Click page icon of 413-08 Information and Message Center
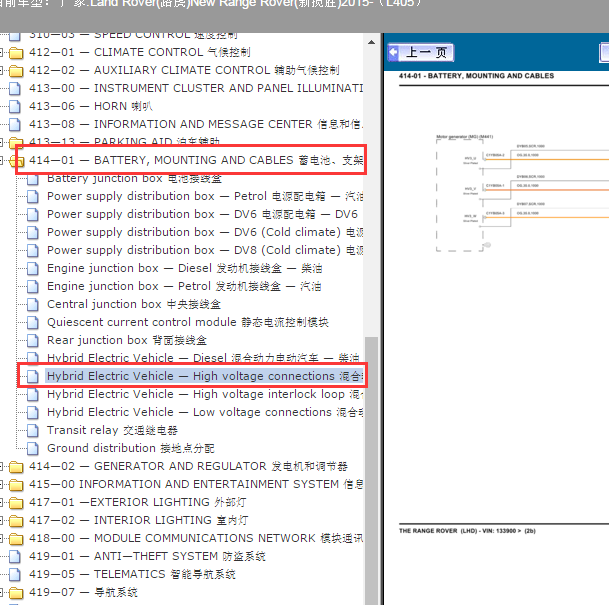Image resolution: width=609 pixels, height=605 pixels. (x=15, y=124)
